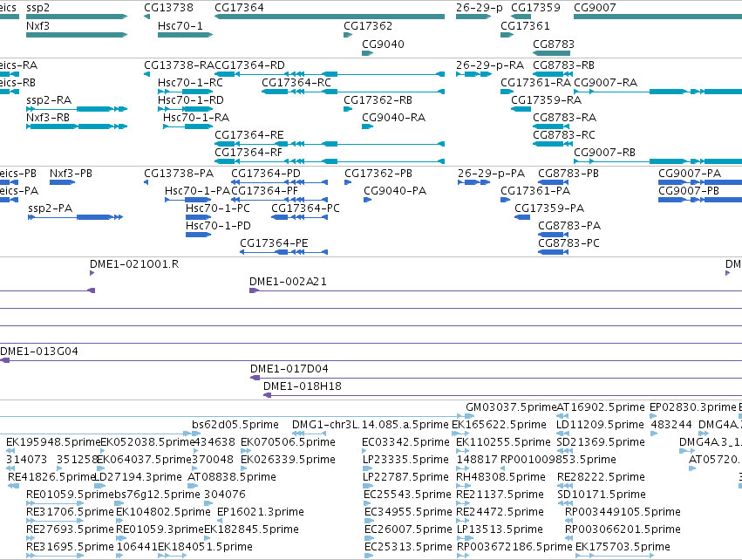Select EST EK195948.5prime

click(10, 451)
